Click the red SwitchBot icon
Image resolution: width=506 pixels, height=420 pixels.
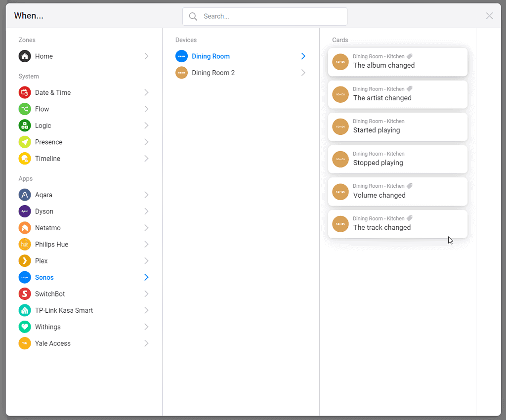[25, 294]
